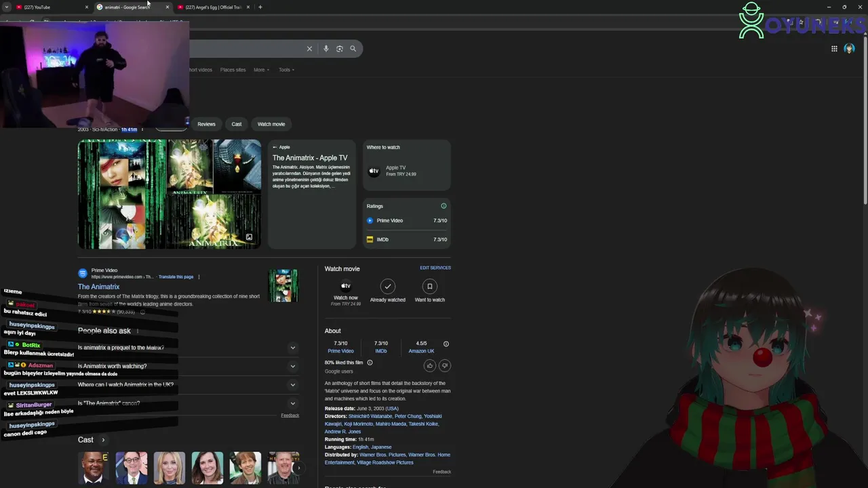Click the magnifier search icon
The height and width of the screenshot is (488, 868).
[x=353, y=49]
